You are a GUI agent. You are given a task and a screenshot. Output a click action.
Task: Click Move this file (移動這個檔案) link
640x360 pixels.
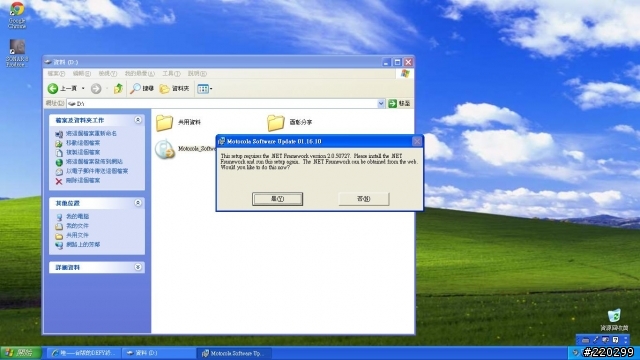point(83,143)
